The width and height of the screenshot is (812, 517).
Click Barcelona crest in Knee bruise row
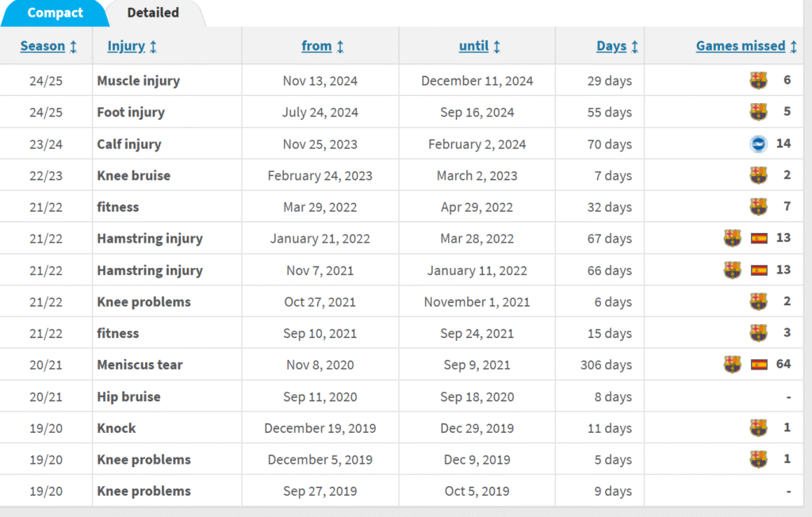point(758,175)
